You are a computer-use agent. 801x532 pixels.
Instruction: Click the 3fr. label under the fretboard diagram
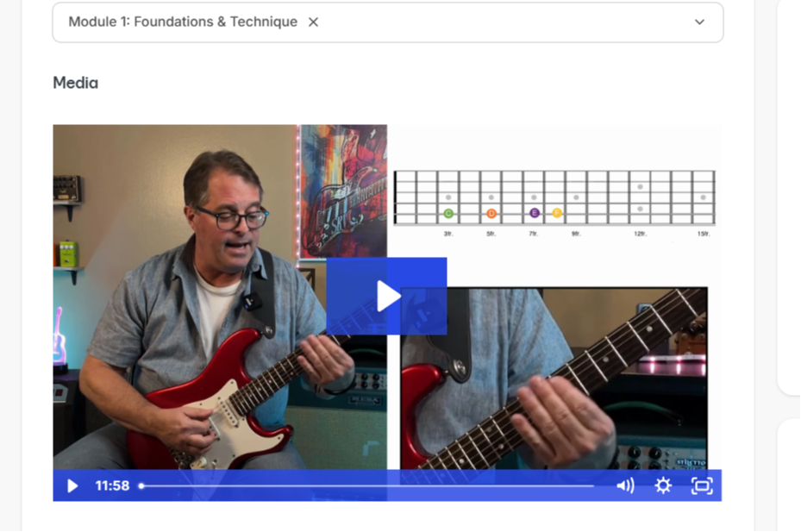point(448,234)
